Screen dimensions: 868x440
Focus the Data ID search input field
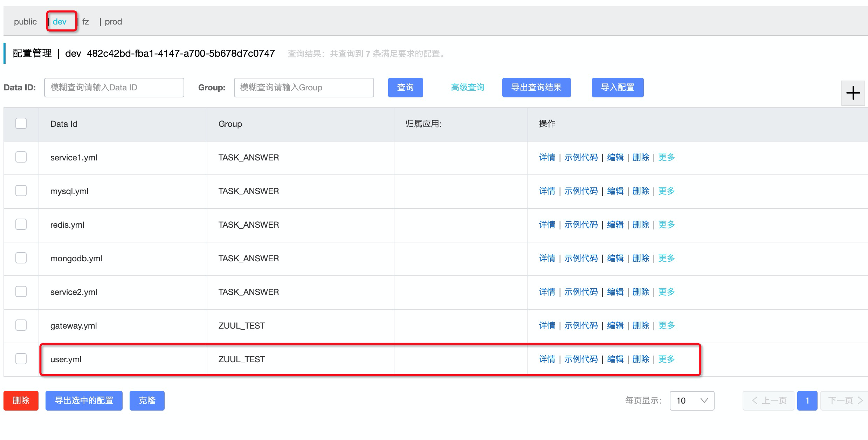[114, 88]
